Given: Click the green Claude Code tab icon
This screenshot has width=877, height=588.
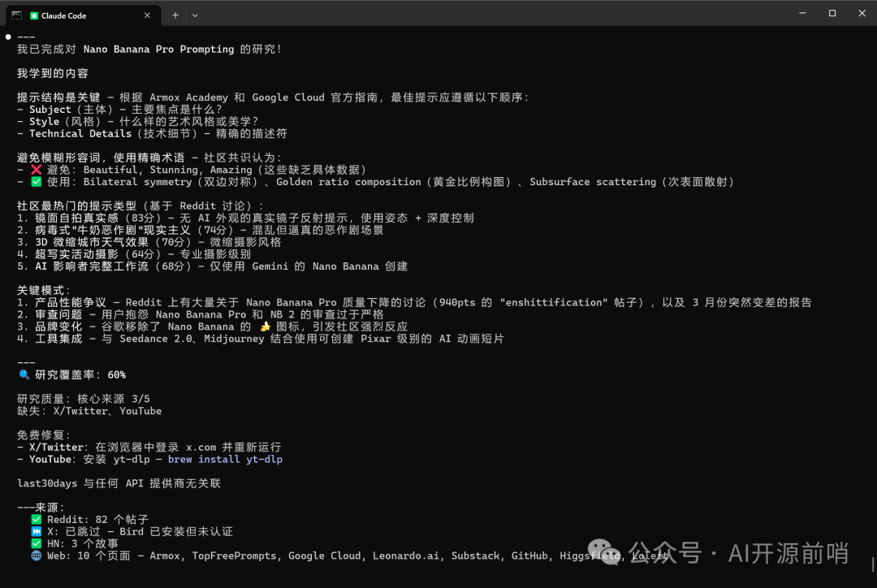Looking at the screenshot, I should tap(34, 15).
